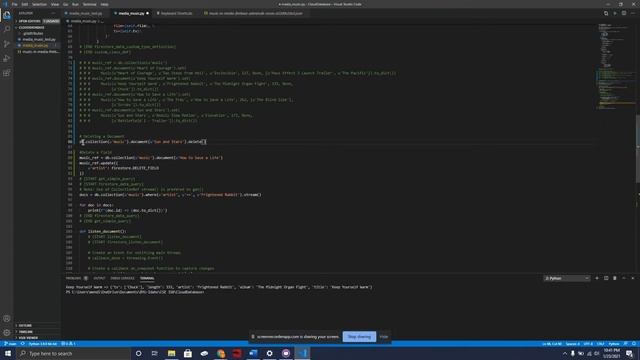Click the Git branch indicator in status bar
The height and width of the screenshot is (360, 640).
click(x=10, y=344)
